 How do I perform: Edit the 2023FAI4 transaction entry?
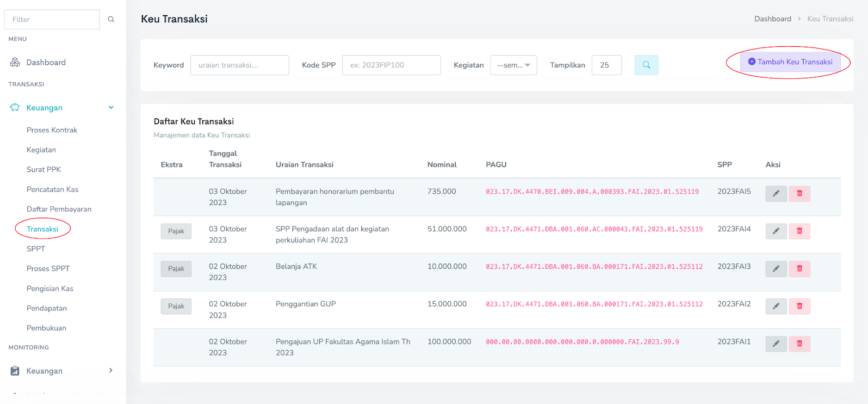pyautogui.click(x=776, y=231)
